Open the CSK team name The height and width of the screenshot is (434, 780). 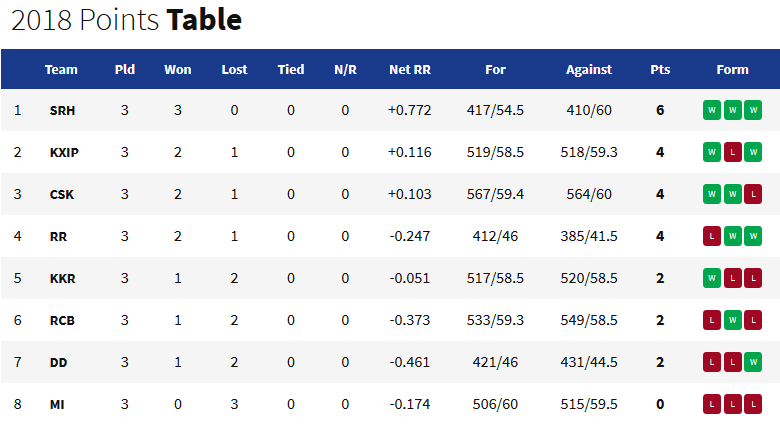62,195
